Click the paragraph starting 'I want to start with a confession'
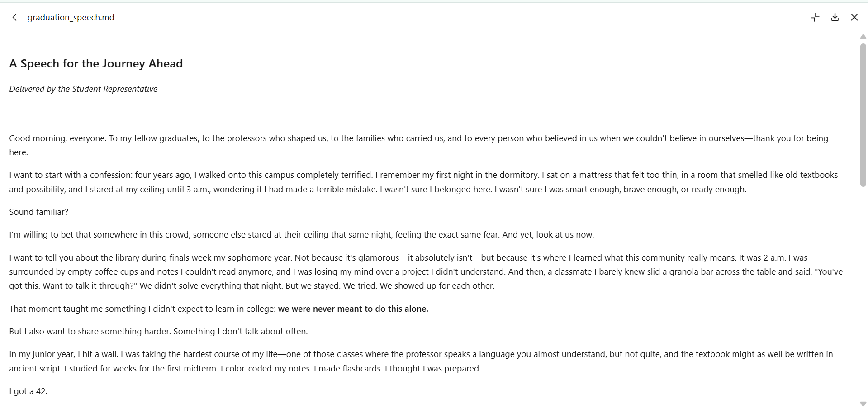This screenshot has width=868, height=409. pos(424,182)
